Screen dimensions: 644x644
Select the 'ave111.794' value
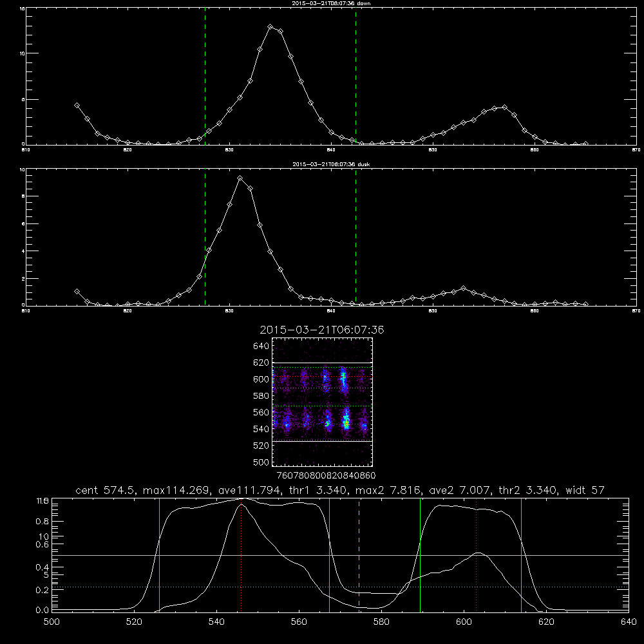[251, 490]
